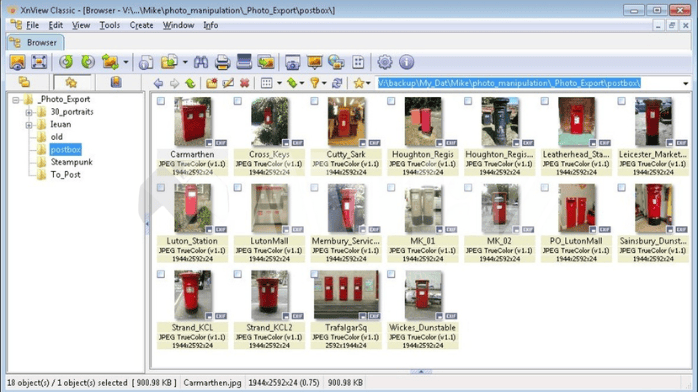
Task: Click the Batch processing folder icon
Action: (169, 62)
